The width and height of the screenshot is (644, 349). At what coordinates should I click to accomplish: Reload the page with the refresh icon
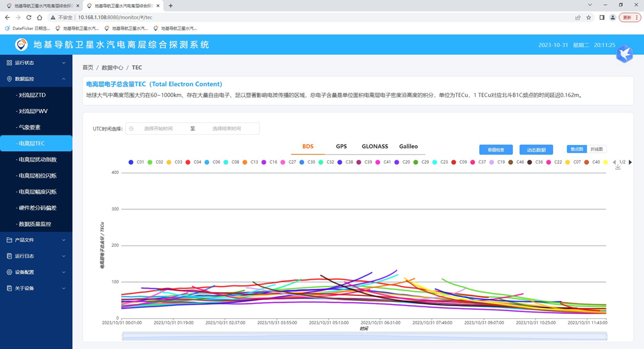tap(29, 17)
